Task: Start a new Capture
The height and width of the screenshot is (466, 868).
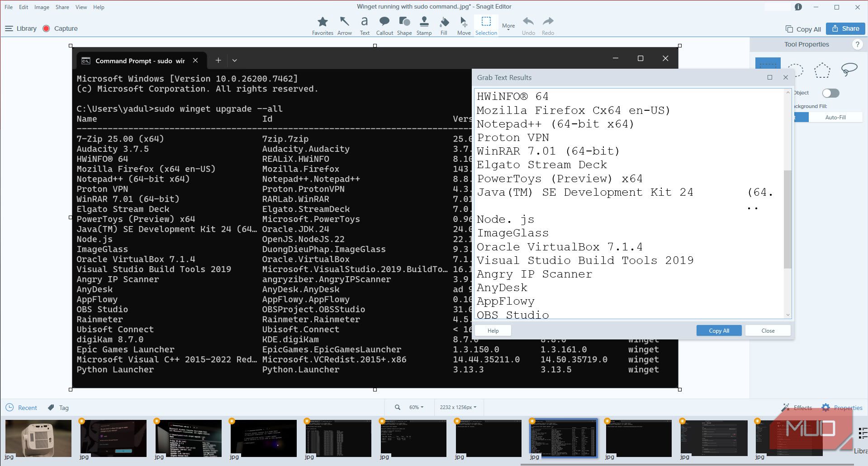Action: click(60, 28)
